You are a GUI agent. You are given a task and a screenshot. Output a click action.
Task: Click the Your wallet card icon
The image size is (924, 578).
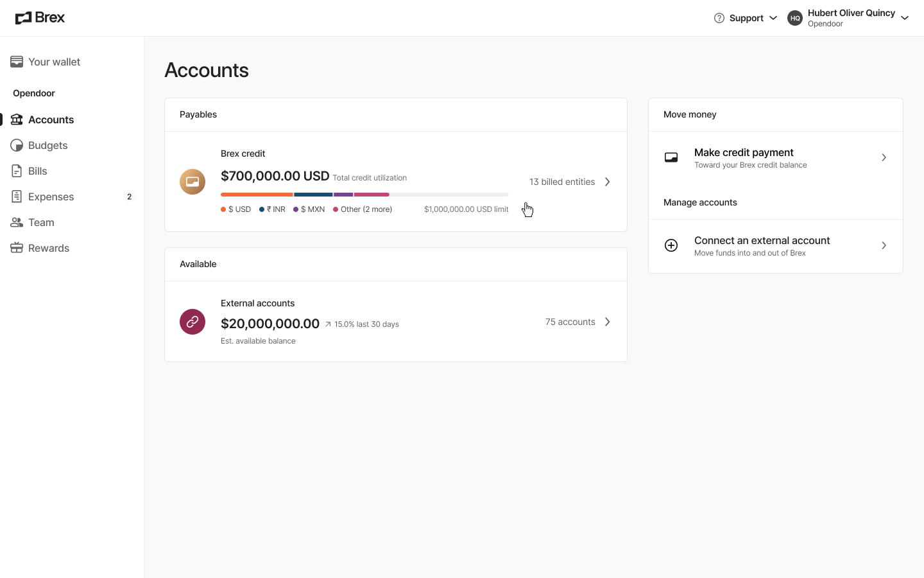pyautogui.click(x=17, y=62)
